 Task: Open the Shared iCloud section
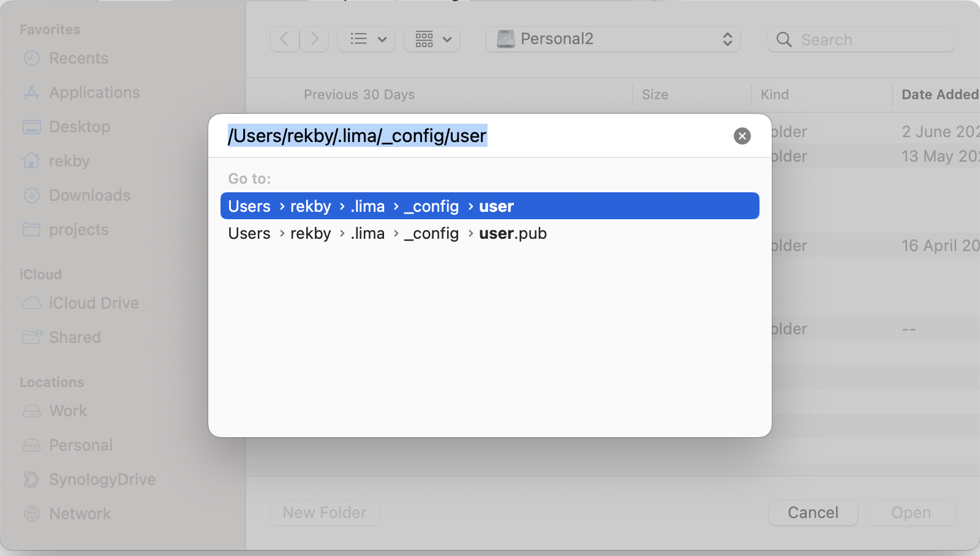coord(74,337)
